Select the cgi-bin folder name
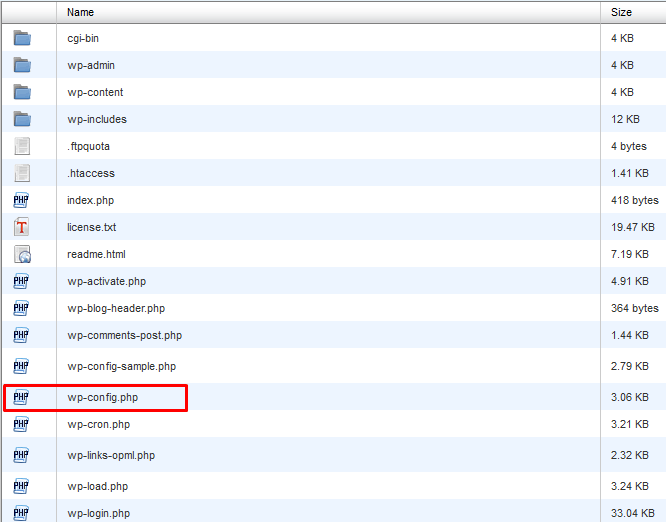 coord(83,39)
